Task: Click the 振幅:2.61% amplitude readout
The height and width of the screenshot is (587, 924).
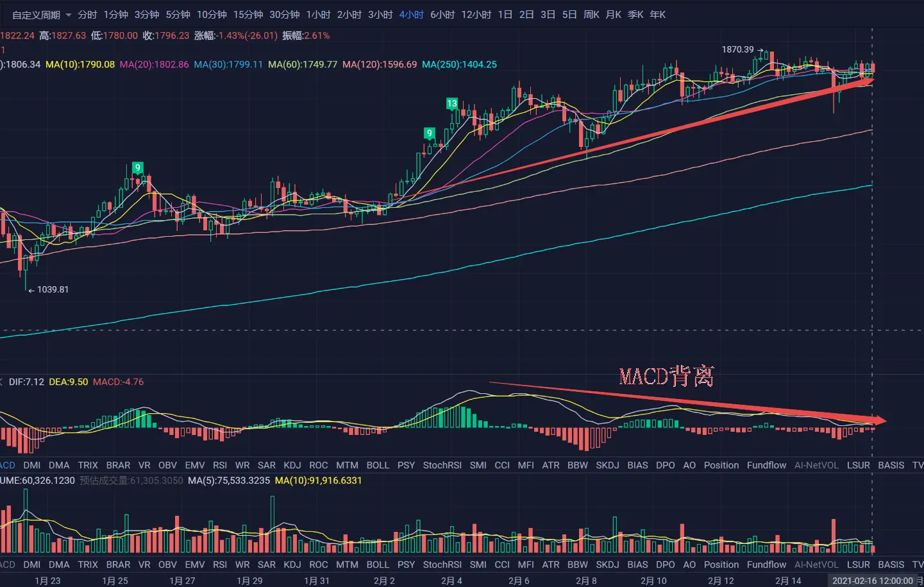Action: coord(306,36)
